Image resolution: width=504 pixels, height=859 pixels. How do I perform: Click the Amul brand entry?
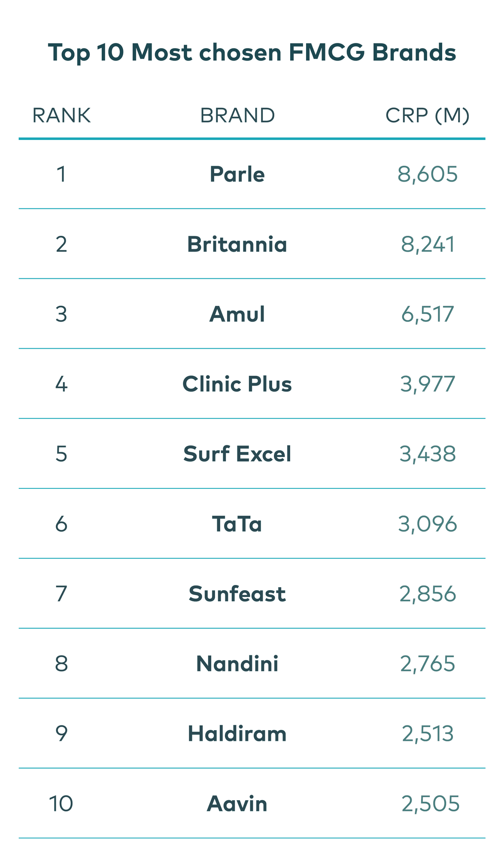(237, 314)
